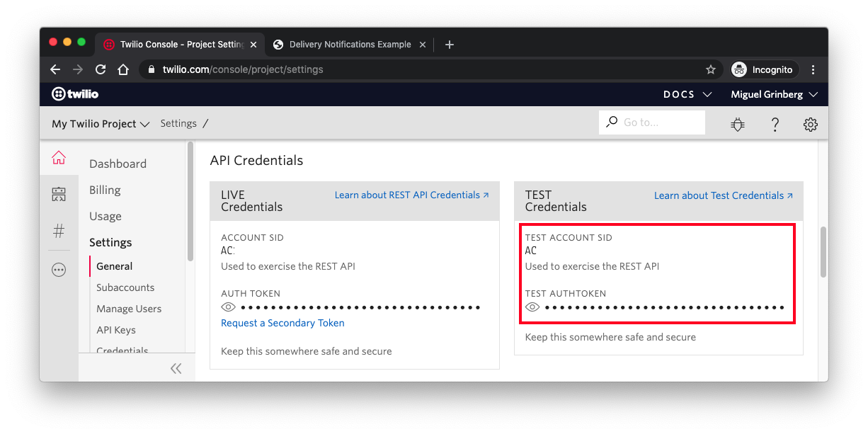The height and width of the screenshot is (434, 868).
Task: Select General settings item
Action: [115, 266]
